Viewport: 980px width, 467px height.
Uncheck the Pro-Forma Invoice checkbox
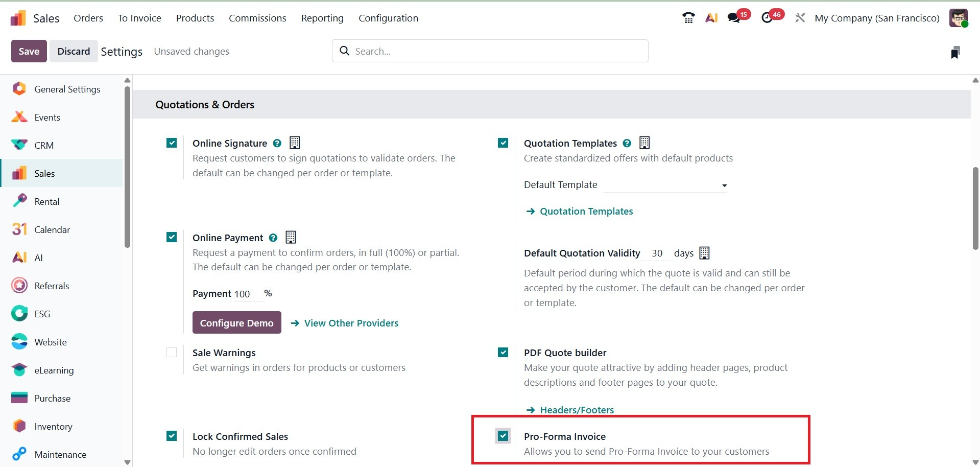click(503, 436)
